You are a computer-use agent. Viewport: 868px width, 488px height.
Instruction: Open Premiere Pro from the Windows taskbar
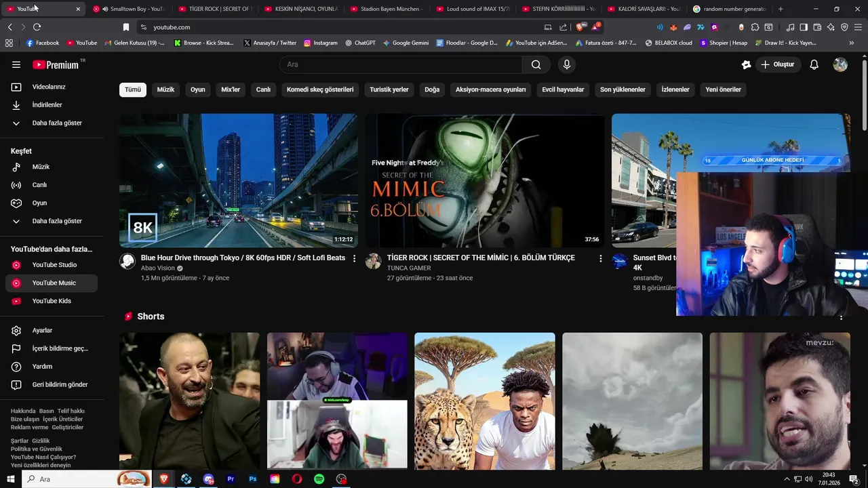pyautogui.click(x=231, y=479)
